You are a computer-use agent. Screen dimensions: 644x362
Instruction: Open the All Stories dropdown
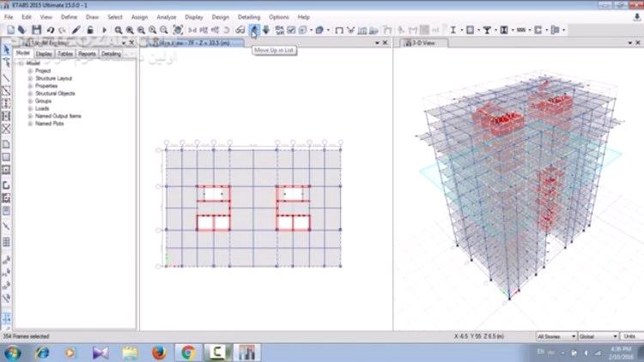pos(556,336)
